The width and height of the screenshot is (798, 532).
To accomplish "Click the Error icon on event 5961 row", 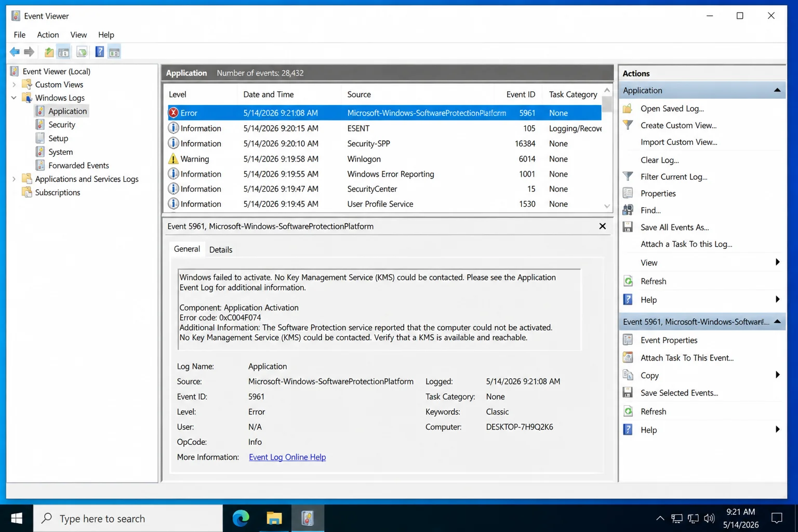I will point(174,113).
